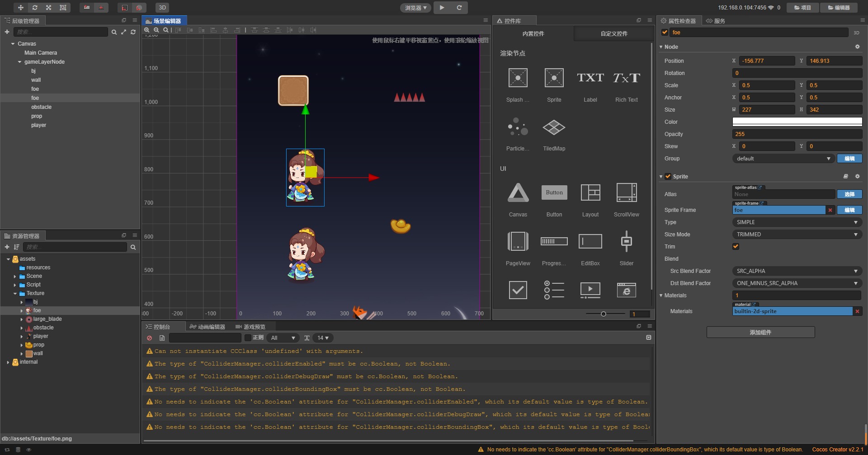This screenshot has width=868, height=455.
Task: Open the 浏览器 preview platform dropdown
Action: pos(415,8)
